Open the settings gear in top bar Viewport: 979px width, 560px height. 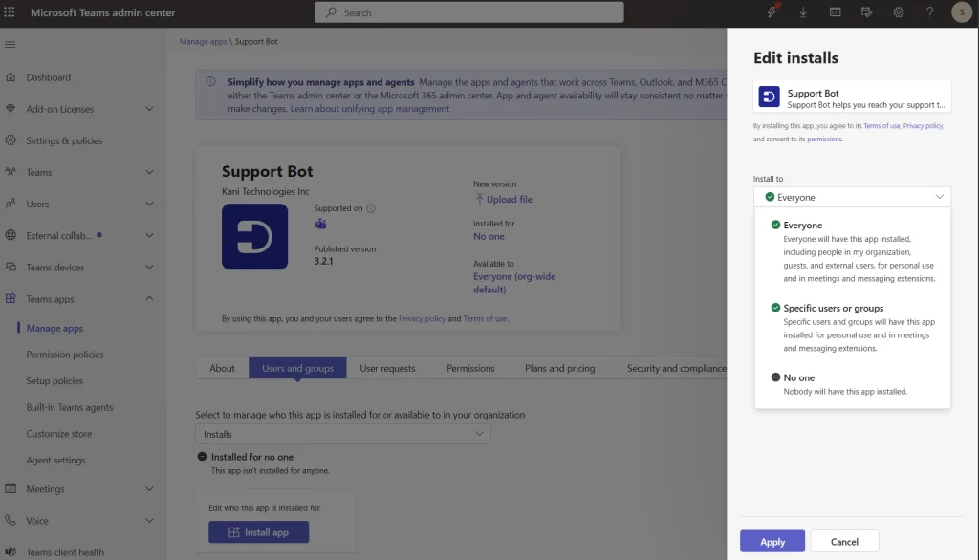tap(899, 12)
